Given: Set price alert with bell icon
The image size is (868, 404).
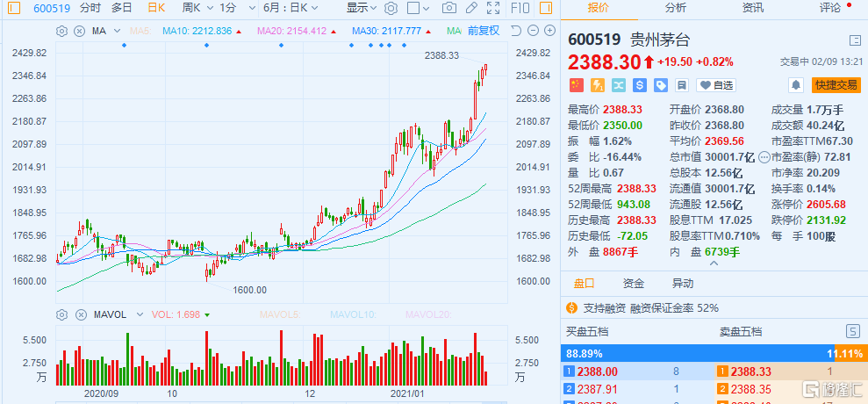Looking at the screenshot, I should [x=796, y=85].
